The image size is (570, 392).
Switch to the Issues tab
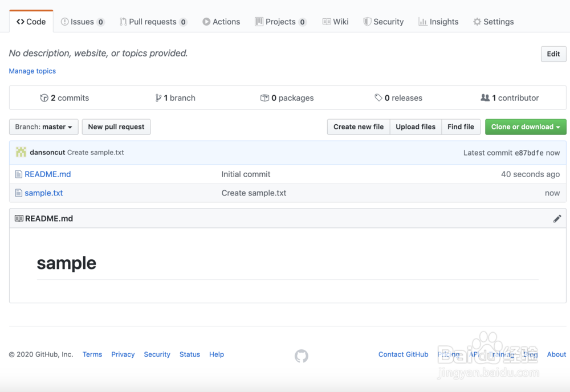pyautogui.click(x=83, y=22)
